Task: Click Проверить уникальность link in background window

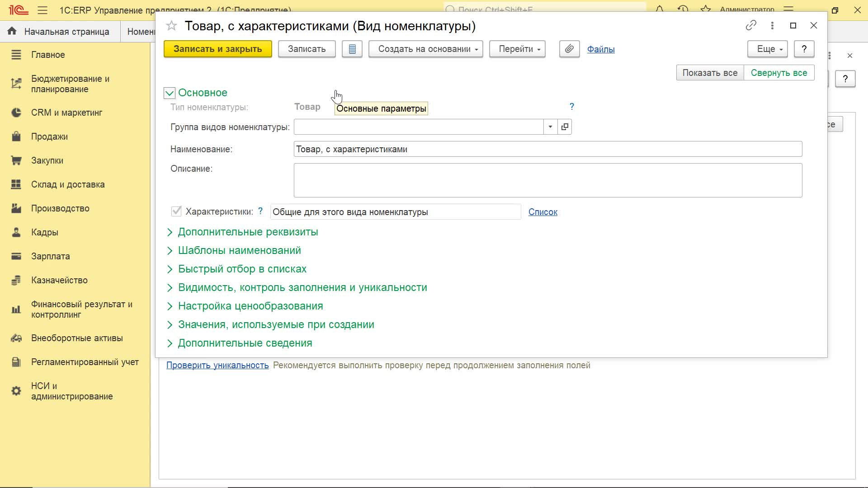Action: 217,365
